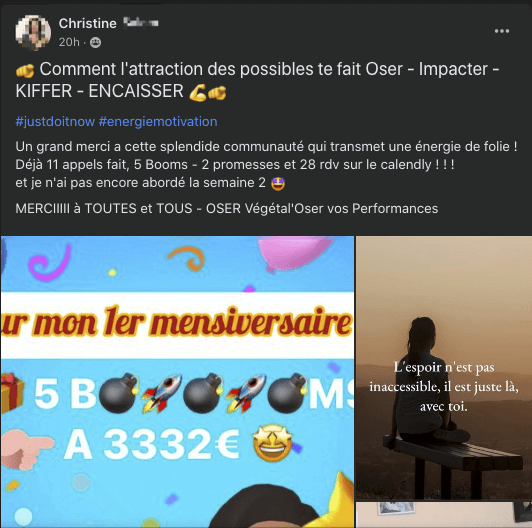Open the mensiversaire celebration image

pyautogui.click(x=177, y=381)
